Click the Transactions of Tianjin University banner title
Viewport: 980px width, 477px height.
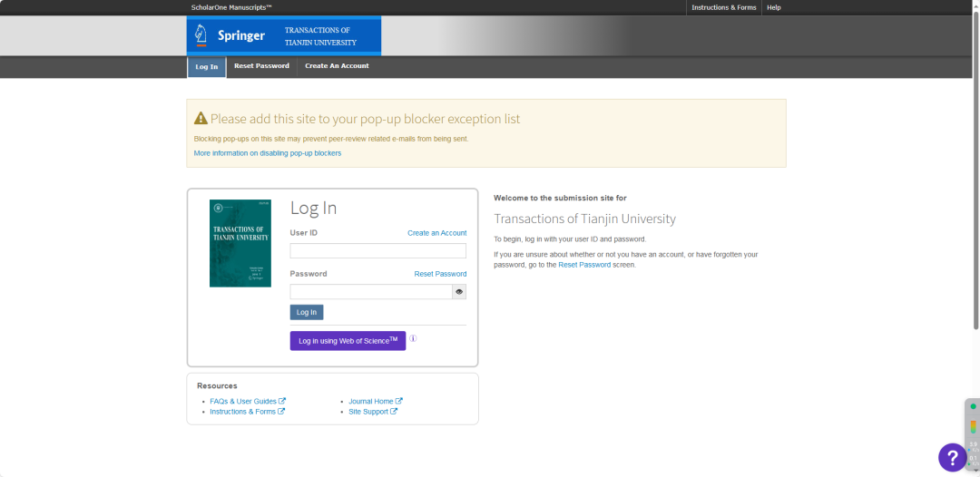(x=320, y=36)
